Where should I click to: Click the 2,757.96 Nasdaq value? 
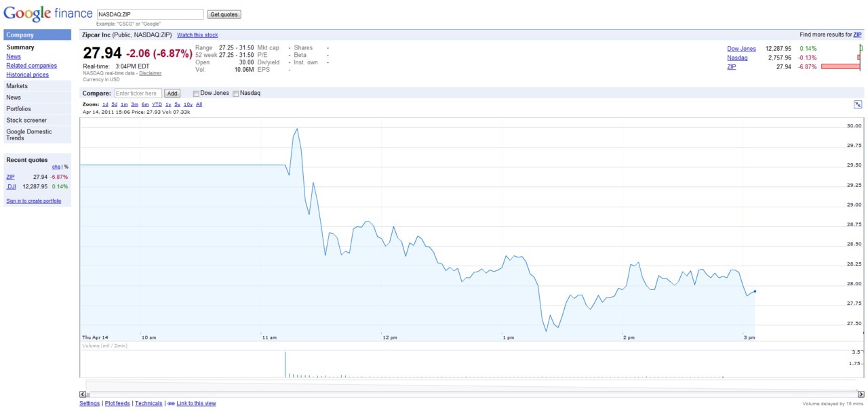point(780,58)
